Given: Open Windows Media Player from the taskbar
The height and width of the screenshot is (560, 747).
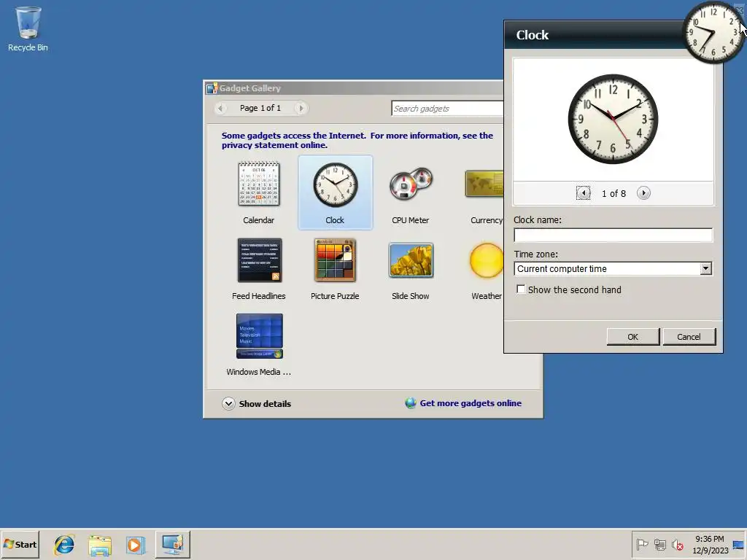Looking at the screenshot, I should point(135,545).
